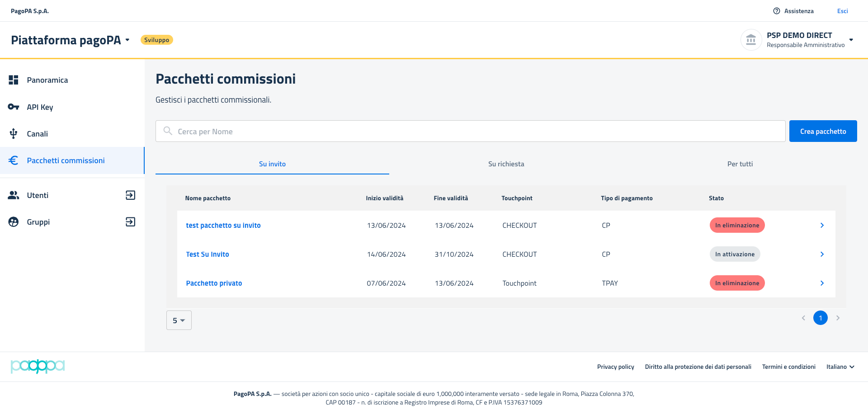
Task: Click the euro icon for Pacchetti commissioni
Action: (x=14, y=160)
